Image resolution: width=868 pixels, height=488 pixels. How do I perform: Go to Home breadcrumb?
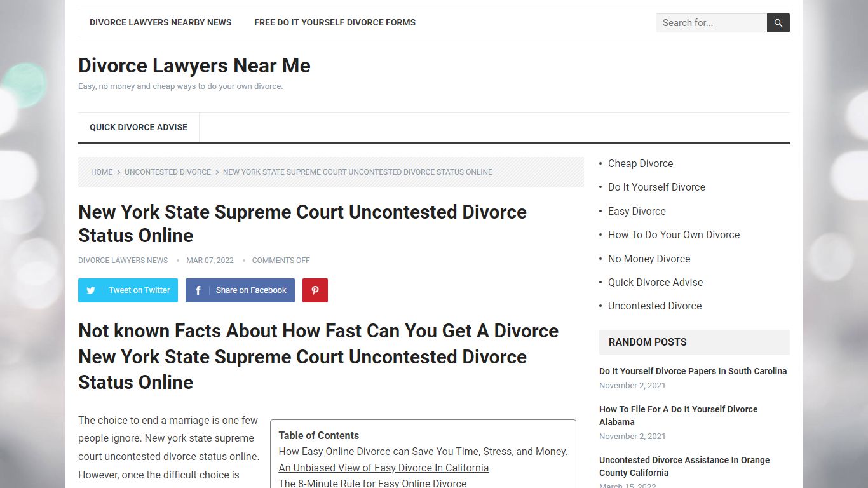coord(102,172)
